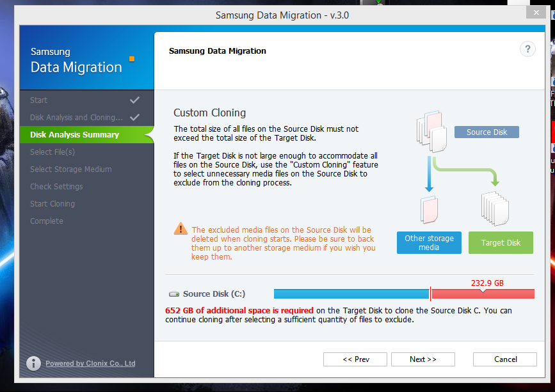Cancel the migration wizard
555x392 pixels.
click(505, 359)
